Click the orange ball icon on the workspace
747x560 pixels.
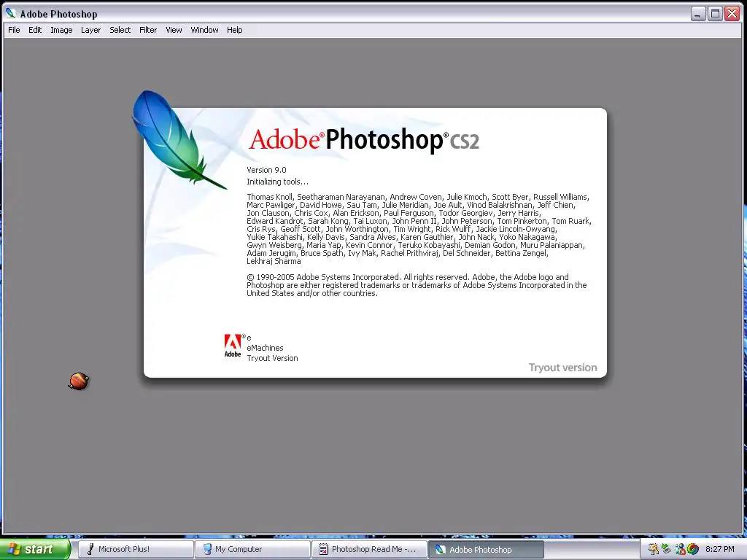coord(79,381)
